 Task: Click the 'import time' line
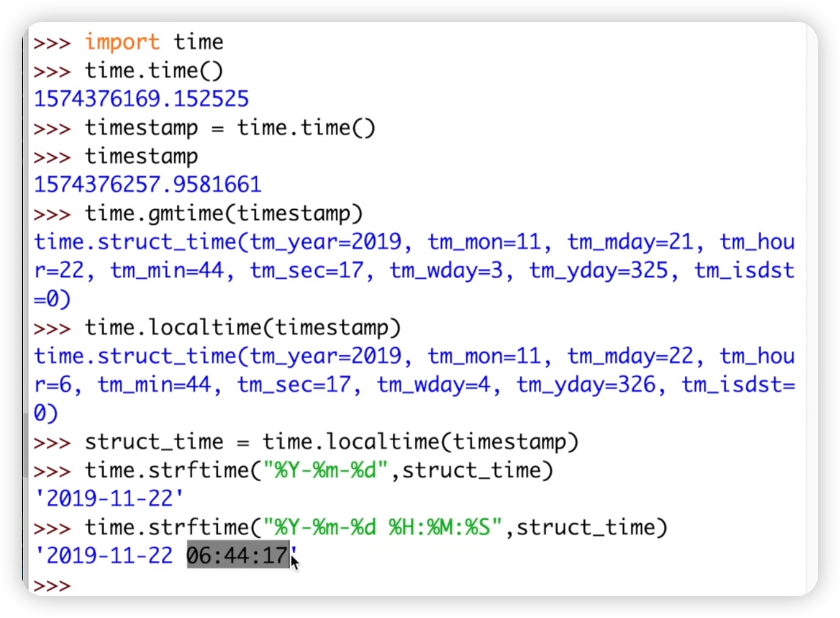128,42
